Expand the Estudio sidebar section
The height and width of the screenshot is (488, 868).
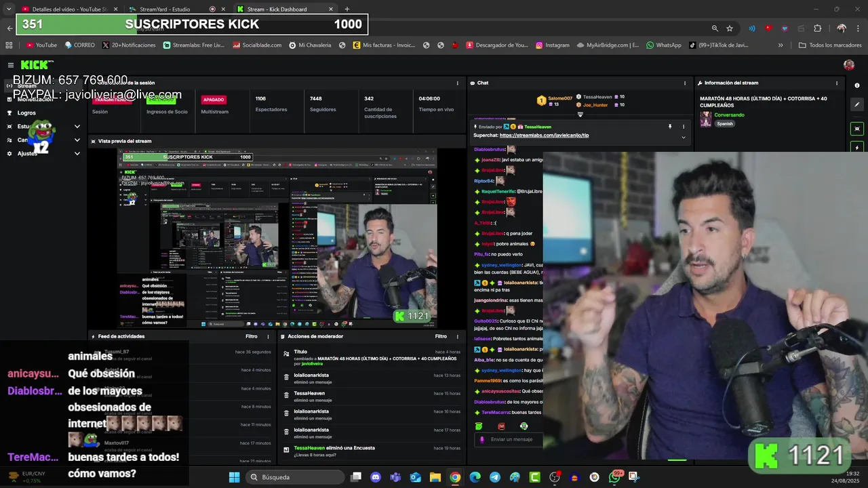tap(77, 127)
